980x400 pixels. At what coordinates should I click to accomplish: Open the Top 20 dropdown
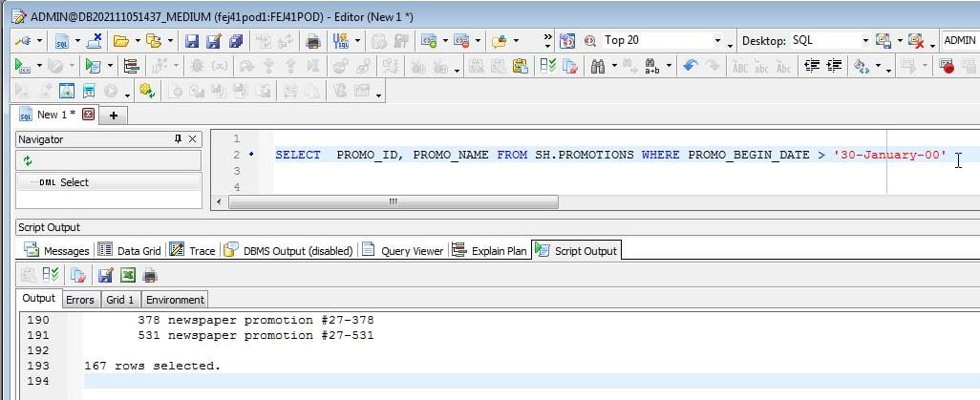717,41
